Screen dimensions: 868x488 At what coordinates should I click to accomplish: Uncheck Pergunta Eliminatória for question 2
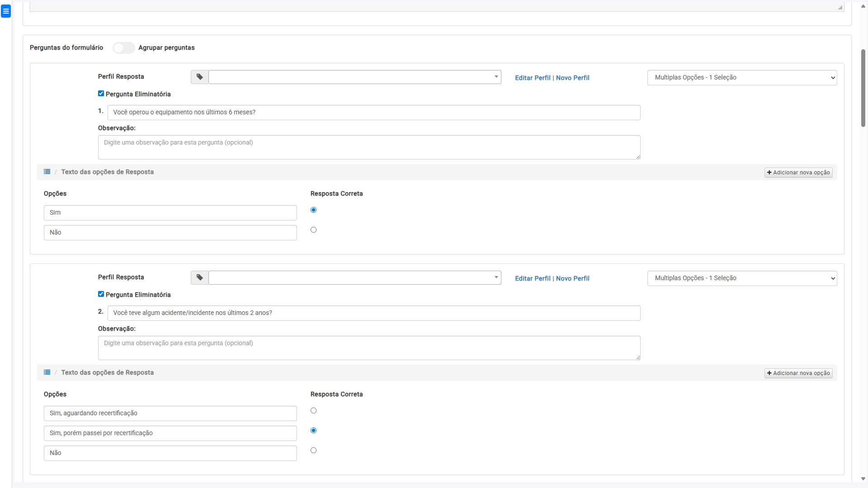(101, 294)
